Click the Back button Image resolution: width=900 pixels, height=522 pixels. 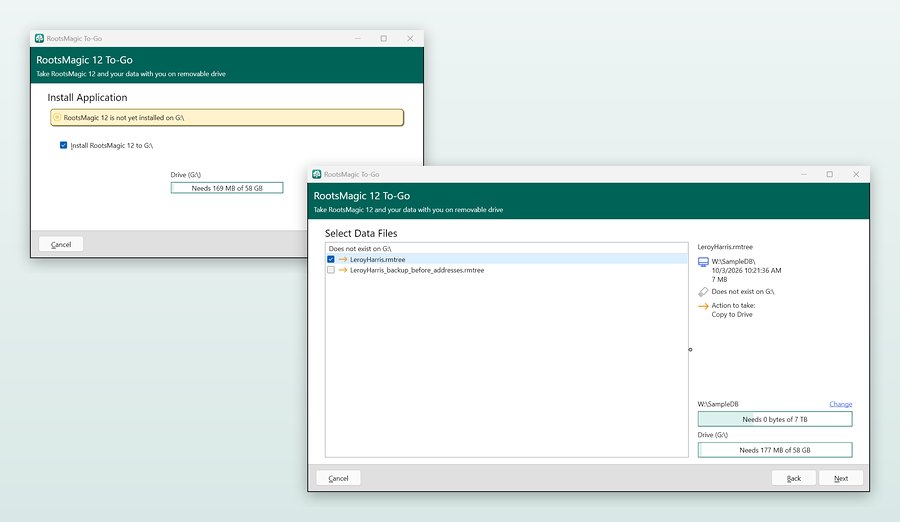[794, 478]
